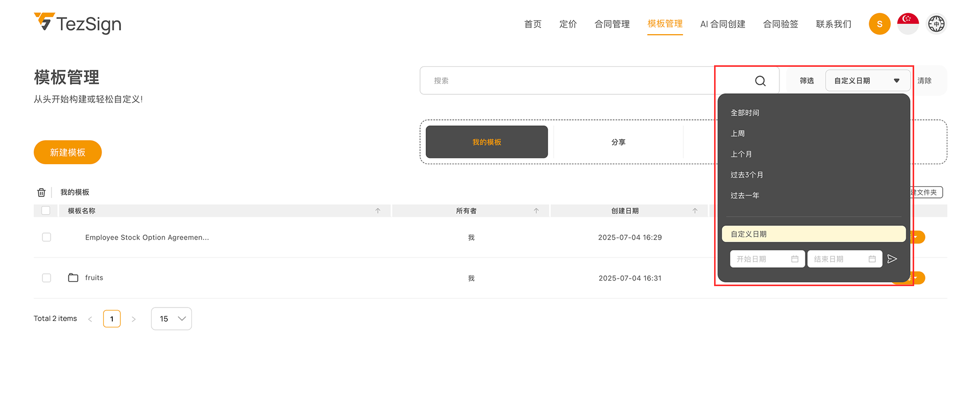Click the trash delete icon

coord(41,192)
